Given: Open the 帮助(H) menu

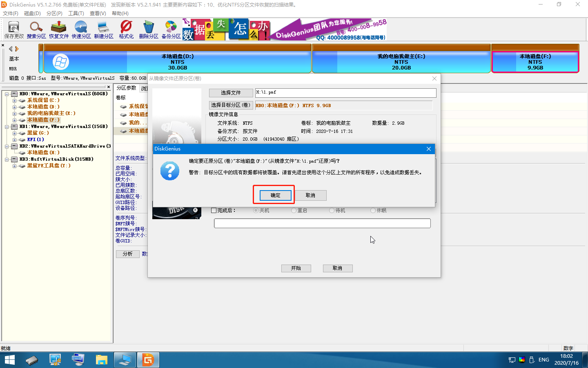Looking at the screenshot, I should click(120, 13).
